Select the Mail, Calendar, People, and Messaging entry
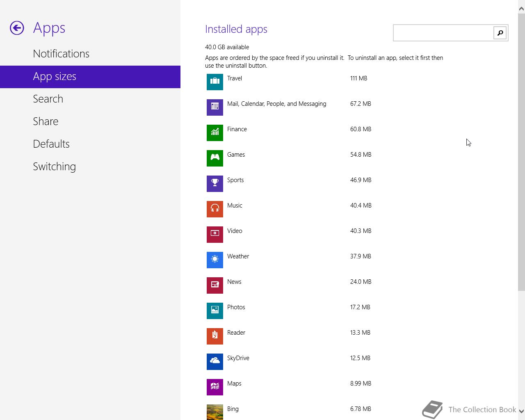 [276, 104]
